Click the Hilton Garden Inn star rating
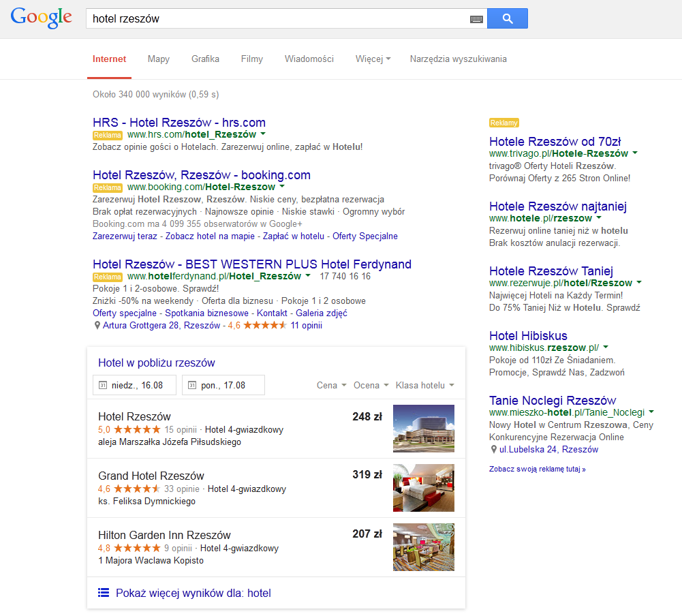Viewport: 682px width, 616px height. tap(137, 548)
